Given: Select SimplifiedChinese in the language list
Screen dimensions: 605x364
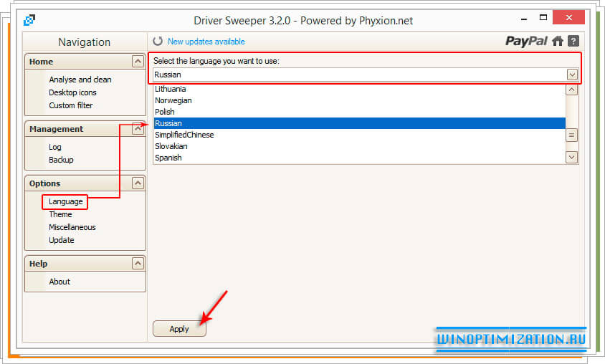Looking at the screenshot, I should pos(184,135).
